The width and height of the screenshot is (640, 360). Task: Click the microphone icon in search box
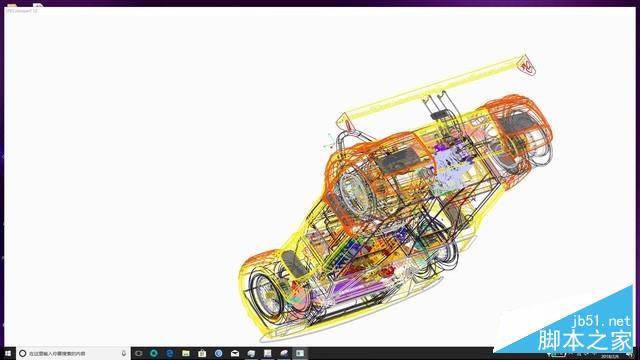(124, 353)
